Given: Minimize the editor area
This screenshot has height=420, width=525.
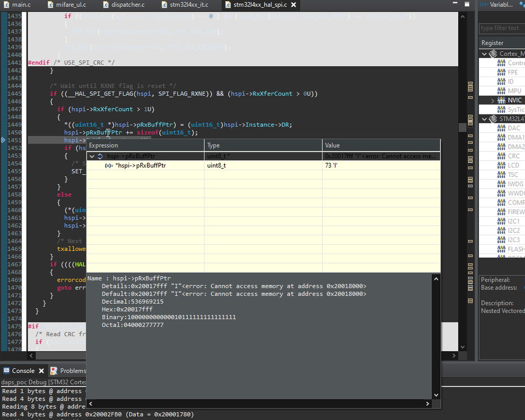Looking at the screenshot, I should click(x=455, y=3).
